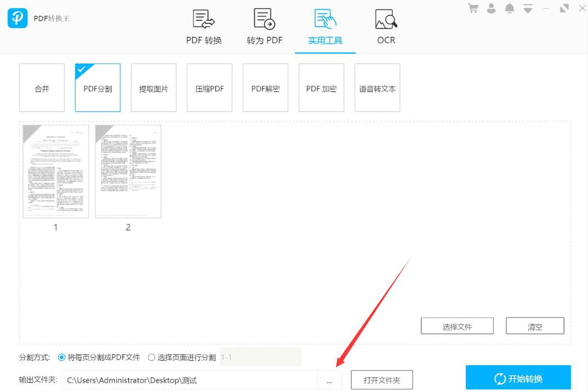The height and width of the screenshot is (392, 588).
Task: Click the PDF转换王 app logo
Action: pos(17,18)
